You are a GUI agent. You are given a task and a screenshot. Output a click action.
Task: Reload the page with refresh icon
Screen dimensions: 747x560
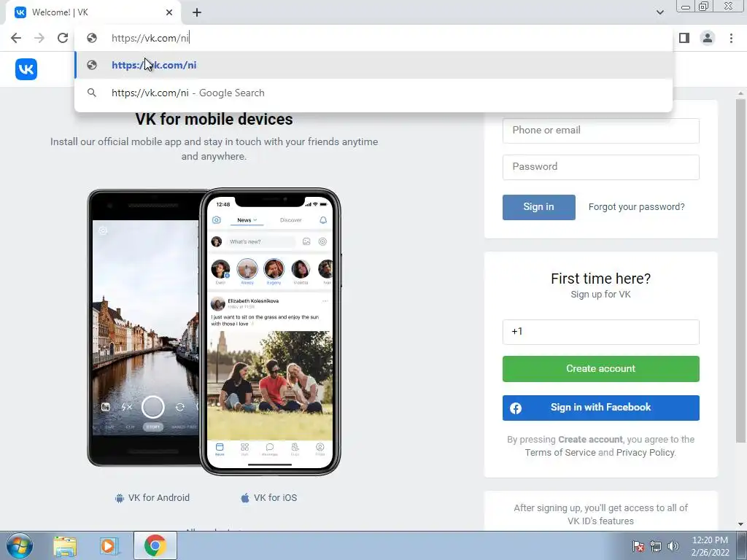63,38
